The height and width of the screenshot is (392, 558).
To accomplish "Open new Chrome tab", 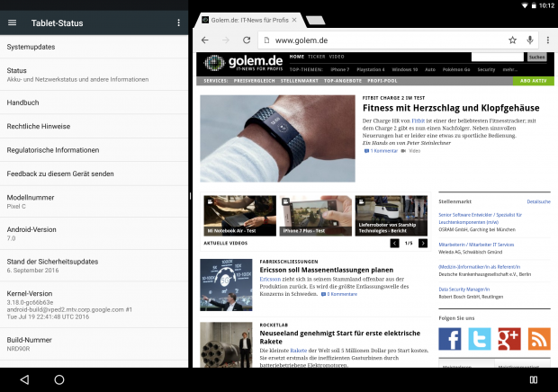I will 316,19.
